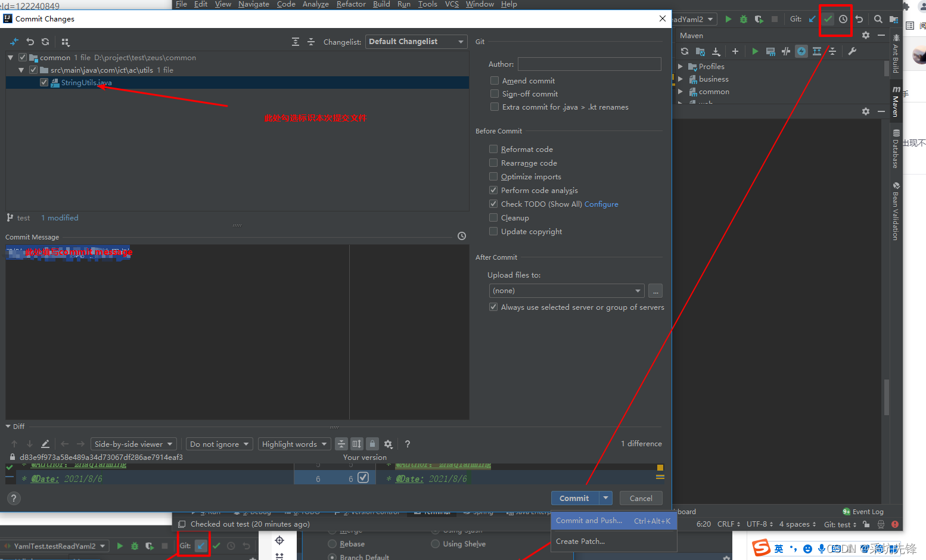Open Maven Settings wrench icon
This screenshot has width=926, height=560.
point(852,51)
